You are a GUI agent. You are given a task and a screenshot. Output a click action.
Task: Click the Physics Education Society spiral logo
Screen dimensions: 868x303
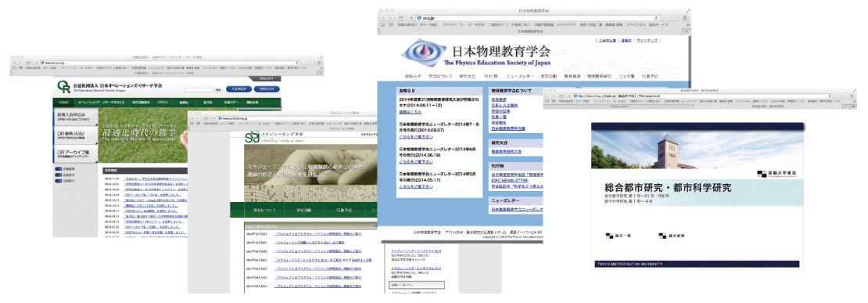424,52
